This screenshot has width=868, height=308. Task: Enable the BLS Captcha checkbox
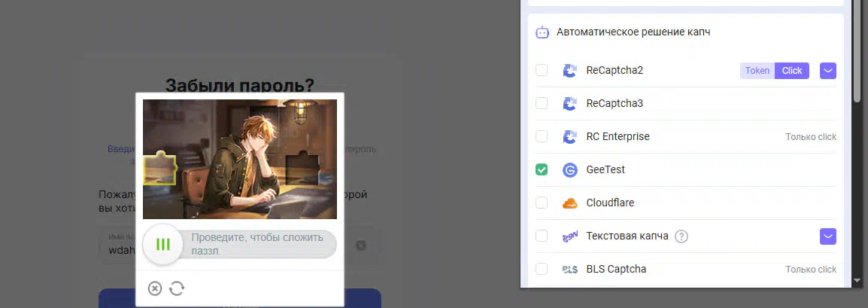tap(542, 270)
